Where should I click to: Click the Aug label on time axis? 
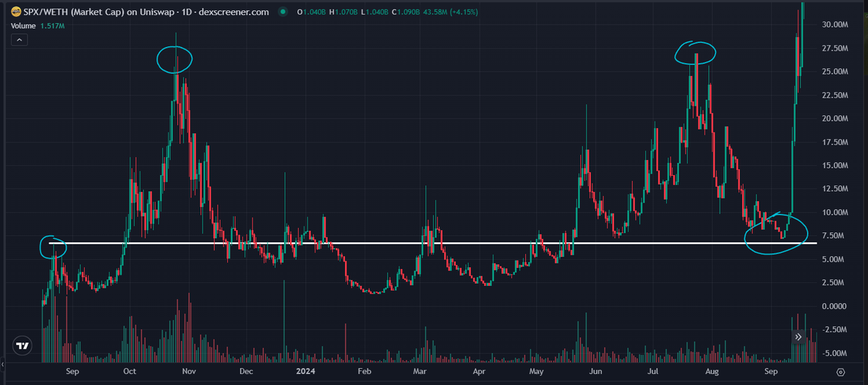(x=712, y=371)
